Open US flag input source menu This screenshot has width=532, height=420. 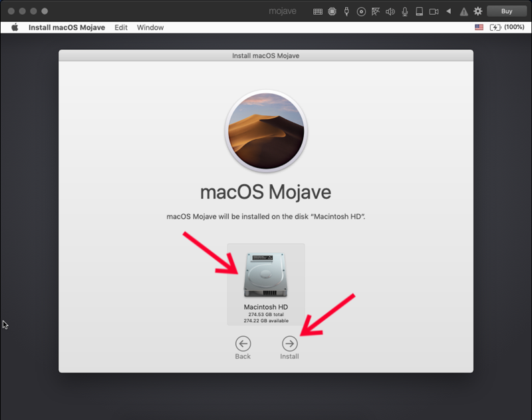[x=479, y=27]
